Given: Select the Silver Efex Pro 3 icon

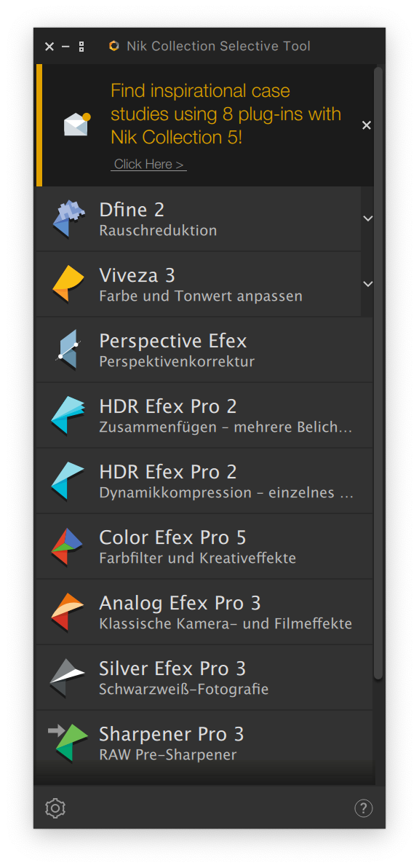Looking at the screenshot, I should [x=68, y=677].
